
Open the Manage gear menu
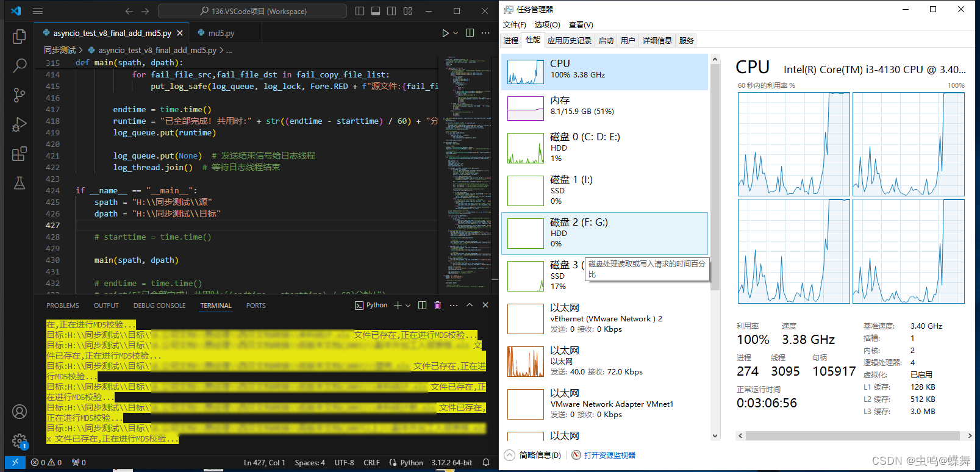point(20,441)
